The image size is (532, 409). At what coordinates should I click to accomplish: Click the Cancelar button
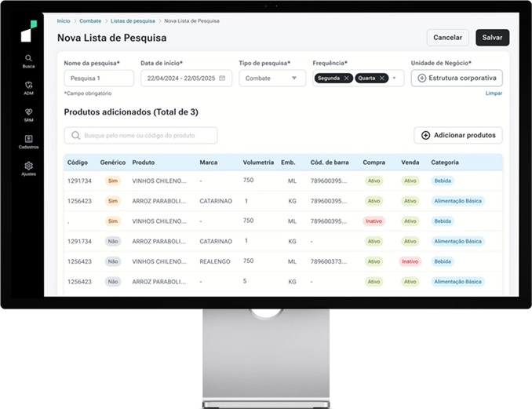coord(447,38)
